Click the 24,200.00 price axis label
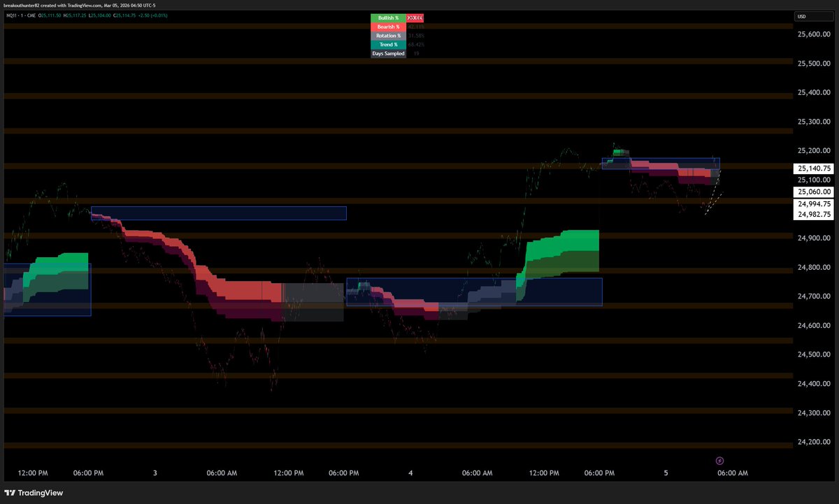Image resolution: width=839 pixels, height=504 pixels. [814, 442]
